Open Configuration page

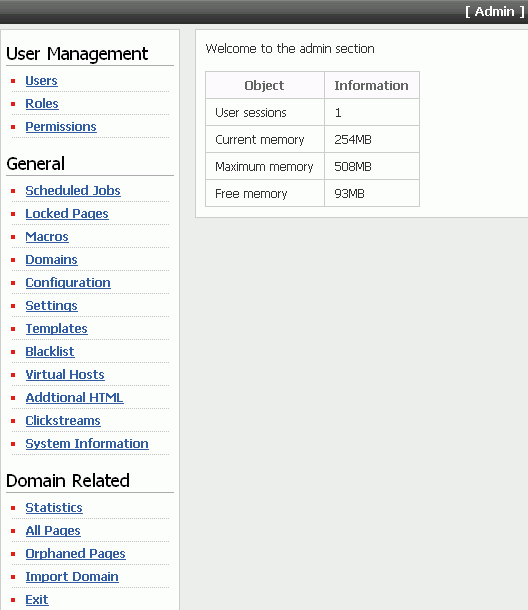68,282
